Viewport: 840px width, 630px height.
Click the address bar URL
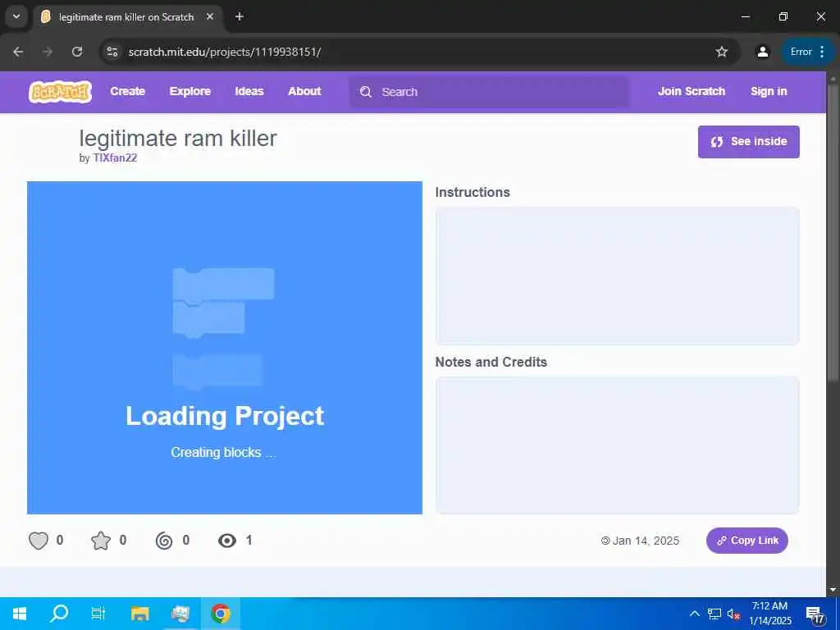point(225,52)
